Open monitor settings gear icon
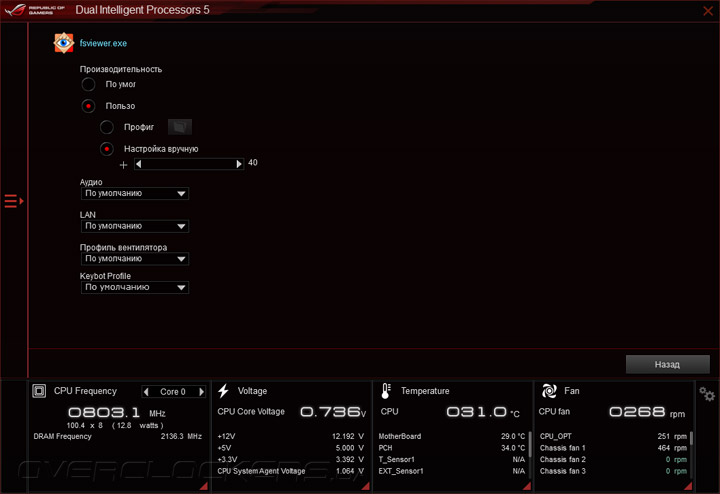720x494 pixels. (707, 394)
